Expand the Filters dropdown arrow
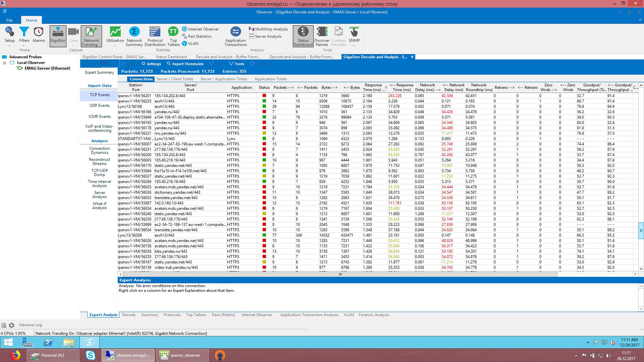The height and width of the screenshot is (362, 644). [x=24, y=45]
